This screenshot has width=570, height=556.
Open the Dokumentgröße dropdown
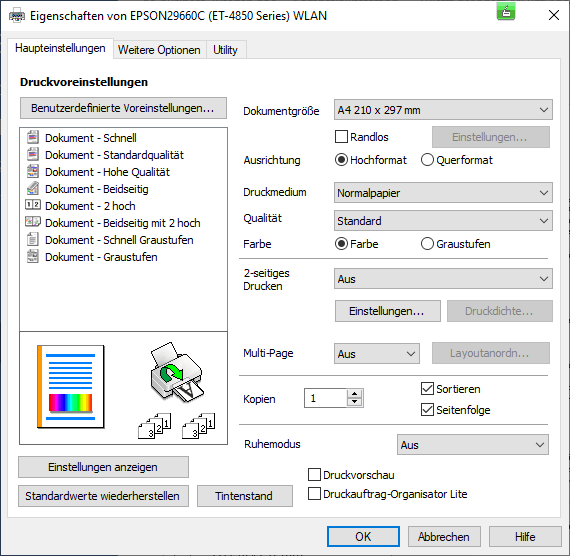(x=443, y=109)
